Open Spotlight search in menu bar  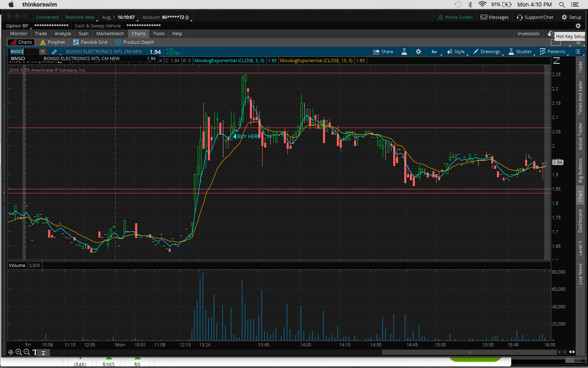tap(562, 4)
